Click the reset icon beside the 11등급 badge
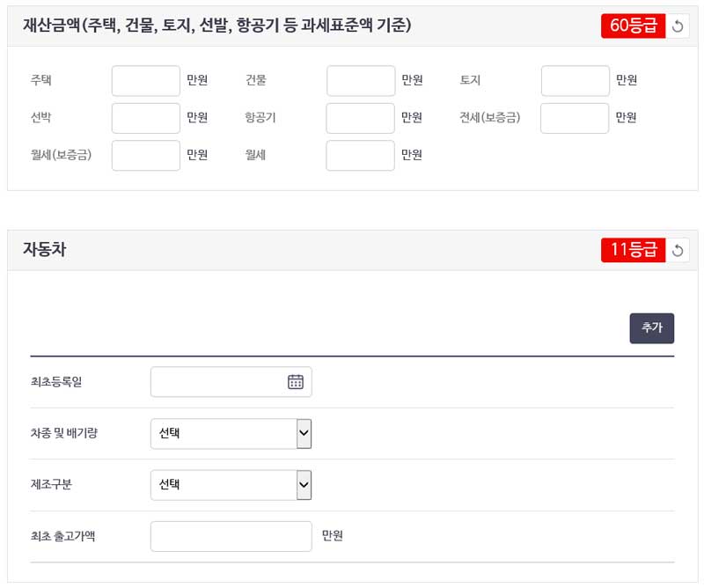Screen dimensions: 704x588 pyautogui.click(x=676, y=250)
